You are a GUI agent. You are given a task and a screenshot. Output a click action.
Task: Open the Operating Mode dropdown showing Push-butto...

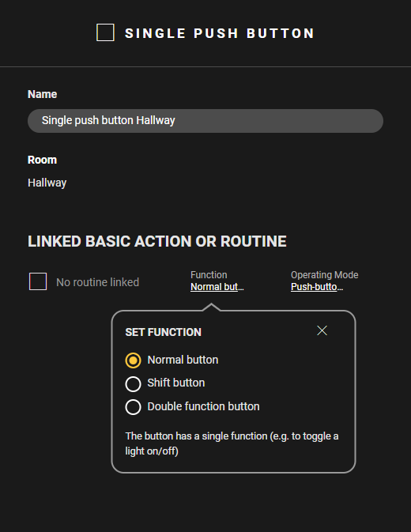317,287
